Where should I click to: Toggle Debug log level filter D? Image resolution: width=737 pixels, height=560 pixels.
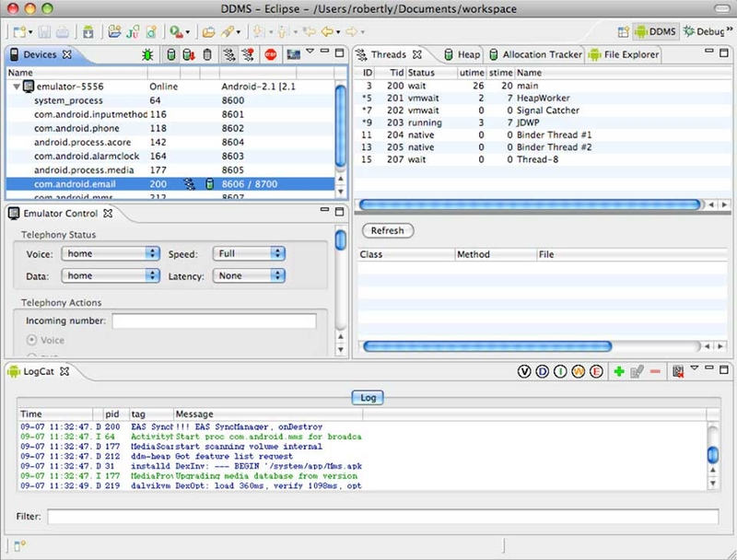[x=542, y=371]
